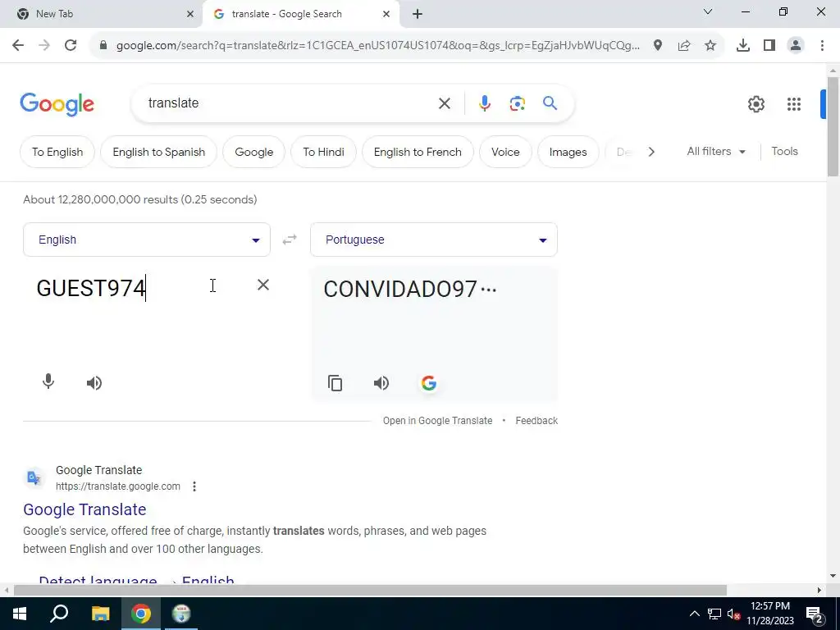Image resolution: width=840 pixels, height=630 pixels.
Task: Show hidden system tray icons
Action: (x=694, y=614)
